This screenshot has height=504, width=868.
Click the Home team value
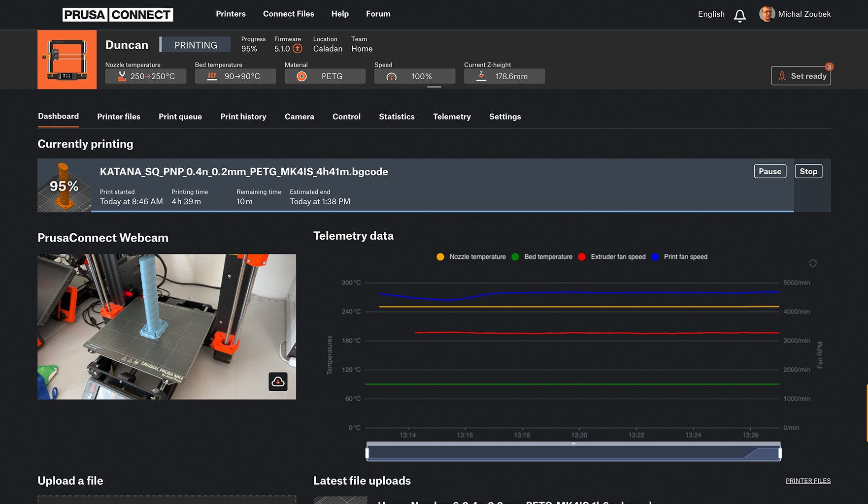(x=362, y=49)
